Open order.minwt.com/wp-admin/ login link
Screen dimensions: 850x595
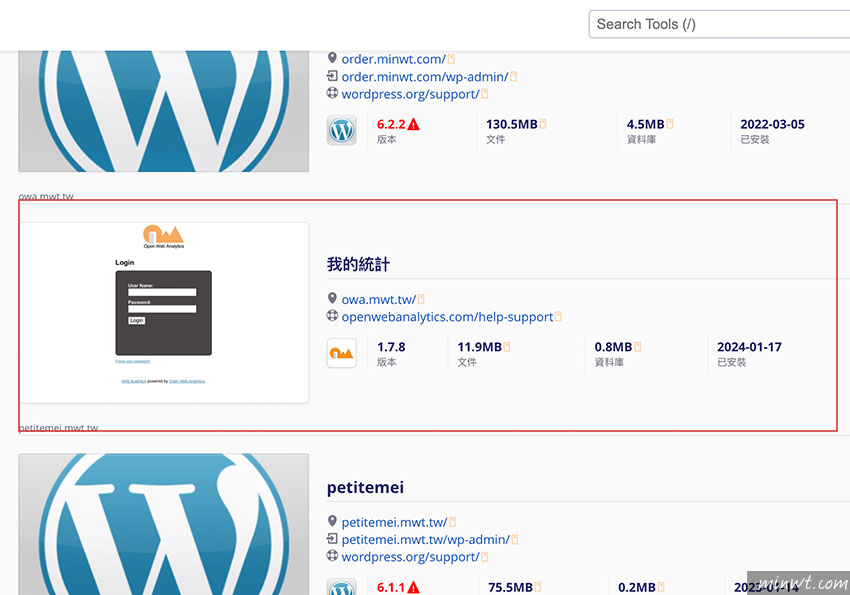[425, 77]
